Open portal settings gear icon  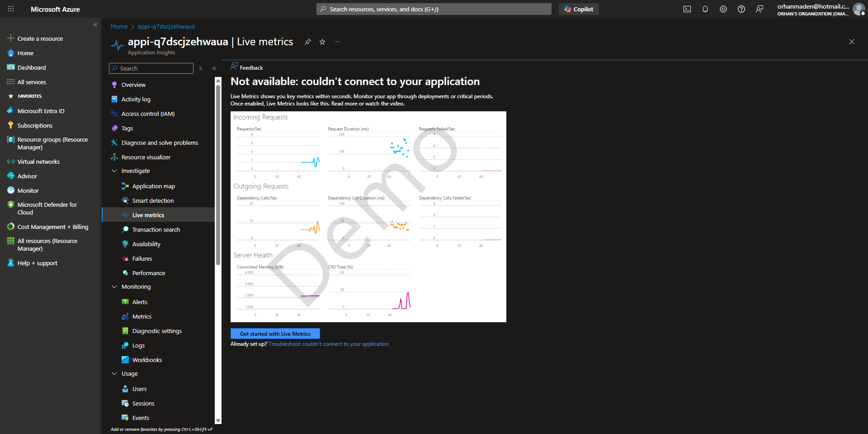click(723, 9)
